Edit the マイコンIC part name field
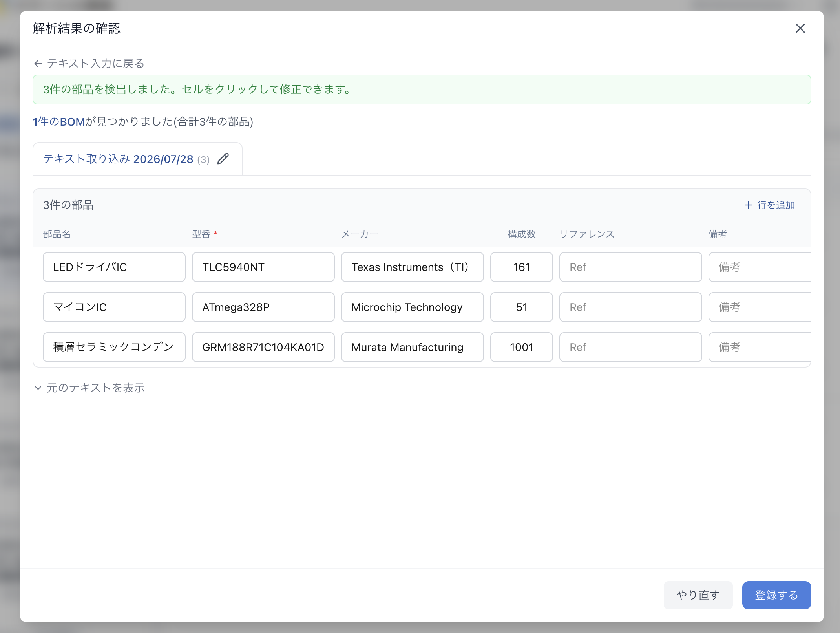 point(114,307)
